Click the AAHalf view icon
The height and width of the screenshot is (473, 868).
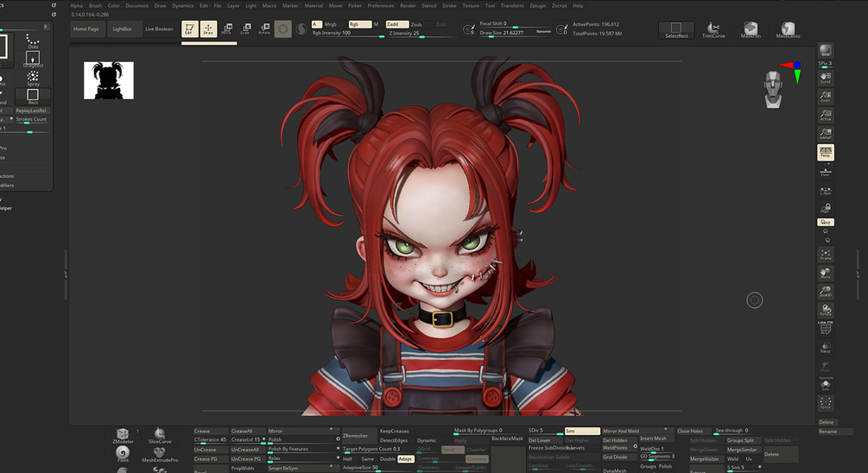click(x=826, y=133)
